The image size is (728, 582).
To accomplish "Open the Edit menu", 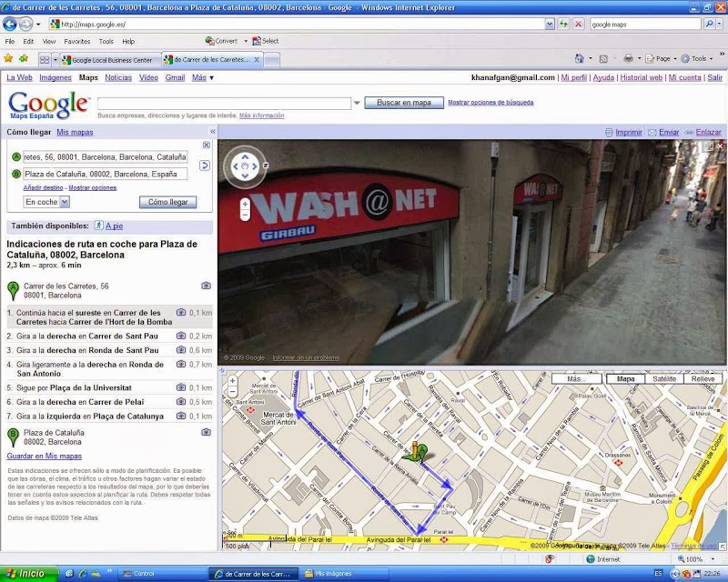I will 28,41.
